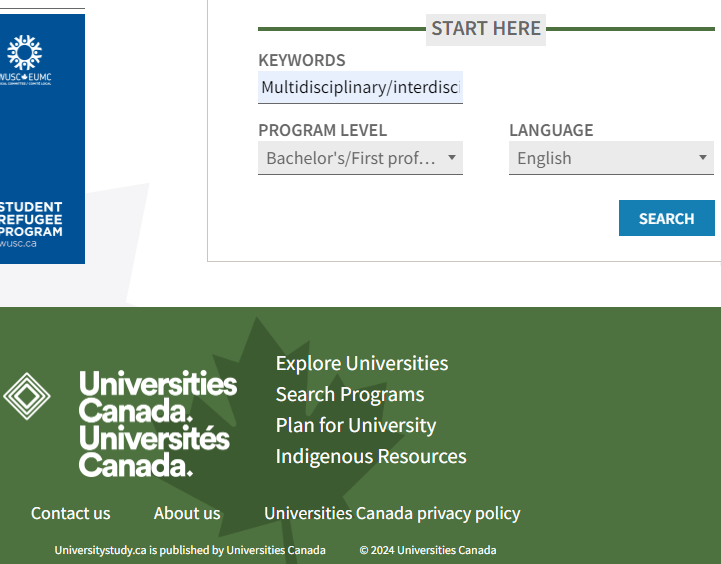Click the Contact us link

[x=70, y=513]
